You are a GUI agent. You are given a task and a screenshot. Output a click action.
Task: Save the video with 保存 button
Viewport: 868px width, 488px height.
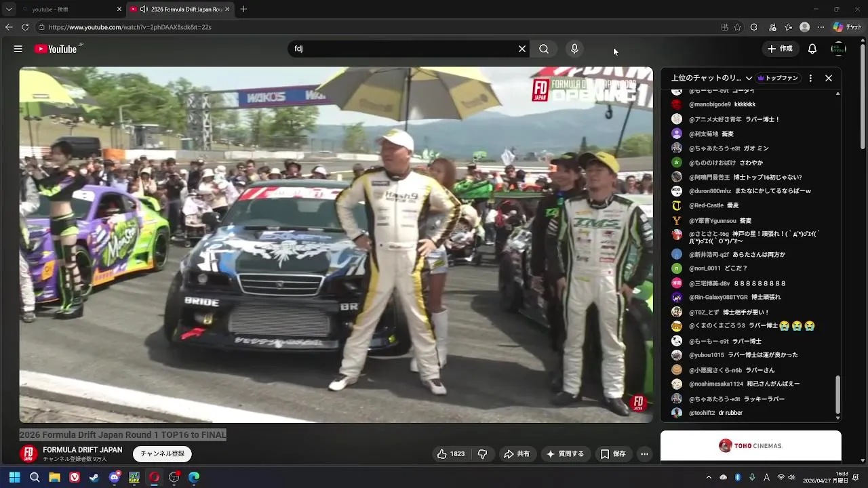point(613,454)
